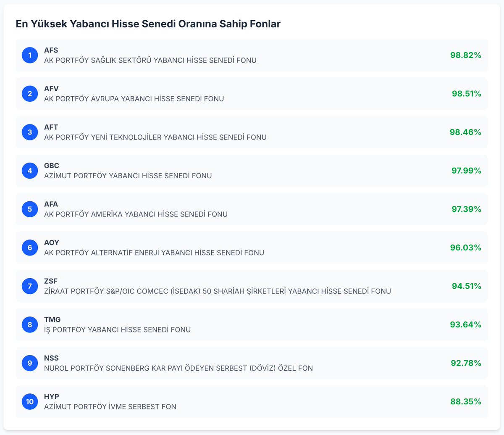Open AZİMUT PORTFÖY YABANCI HİSSE SENEDİ FONU
This screenshot has width=504, height=435.
pyautogui.click(x=128, y=176)
